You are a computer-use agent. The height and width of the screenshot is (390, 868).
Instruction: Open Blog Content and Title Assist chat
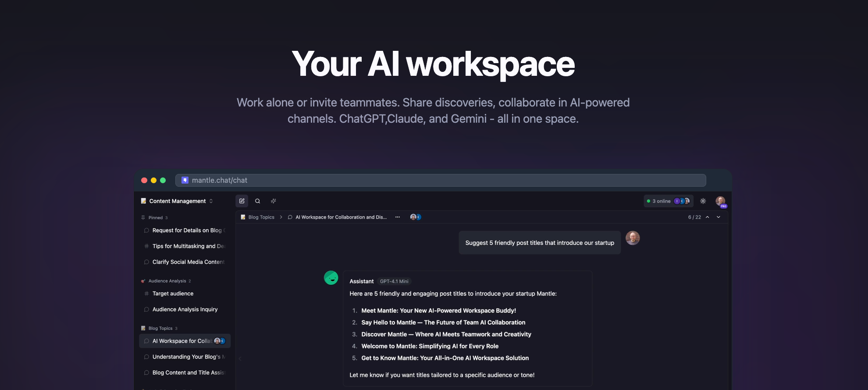click(x=185, y=372)
